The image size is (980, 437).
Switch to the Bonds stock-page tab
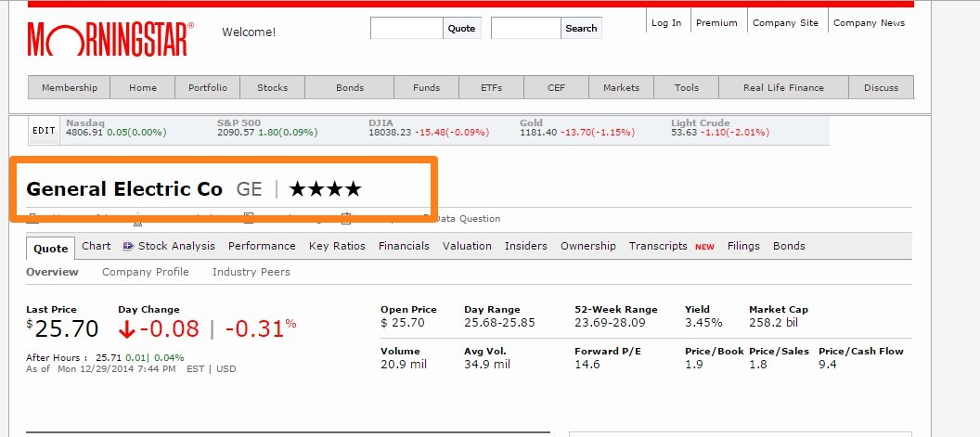(789, 246)
